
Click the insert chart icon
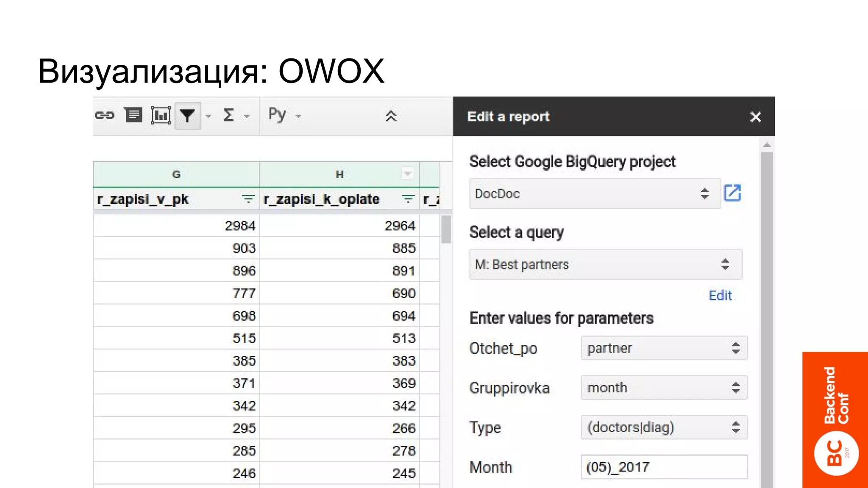[161, 115]
